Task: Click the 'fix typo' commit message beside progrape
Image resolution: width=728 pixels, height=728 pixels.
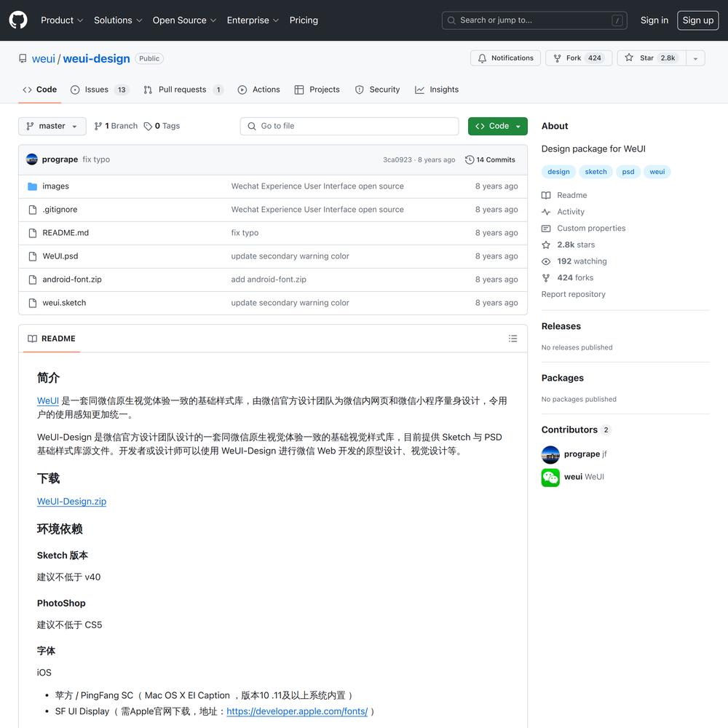Action: [x=96, y=159]
